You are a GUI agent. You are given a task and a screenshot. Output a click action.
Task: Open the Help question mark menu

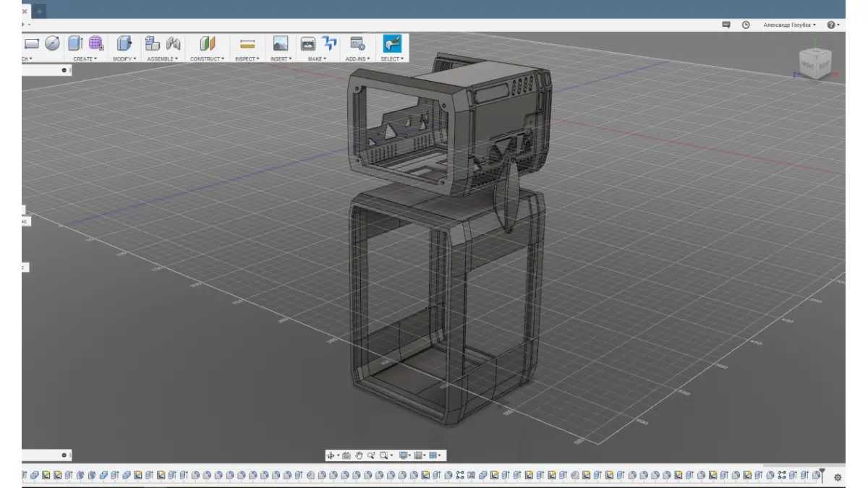click(x=832, y=25)
